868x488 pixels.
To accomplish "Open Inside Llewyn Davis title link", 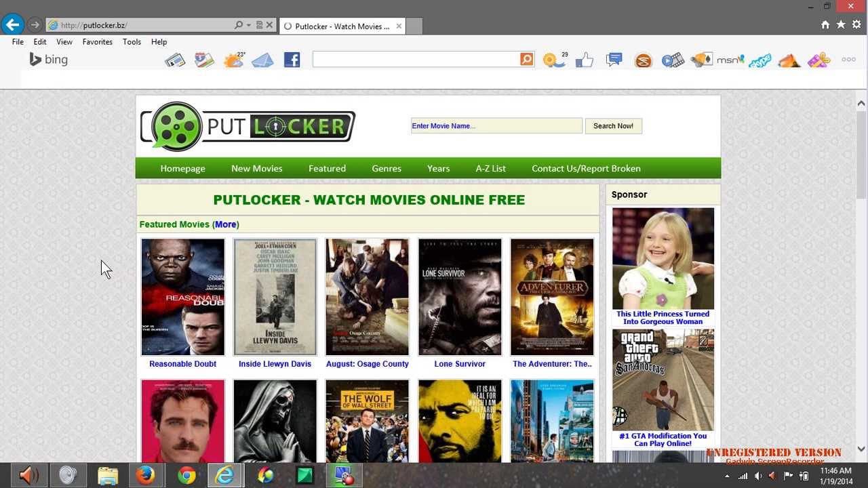I will 275,364.
